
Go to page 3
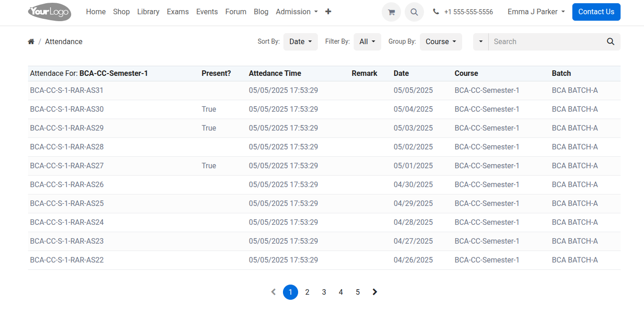[324, 292]
